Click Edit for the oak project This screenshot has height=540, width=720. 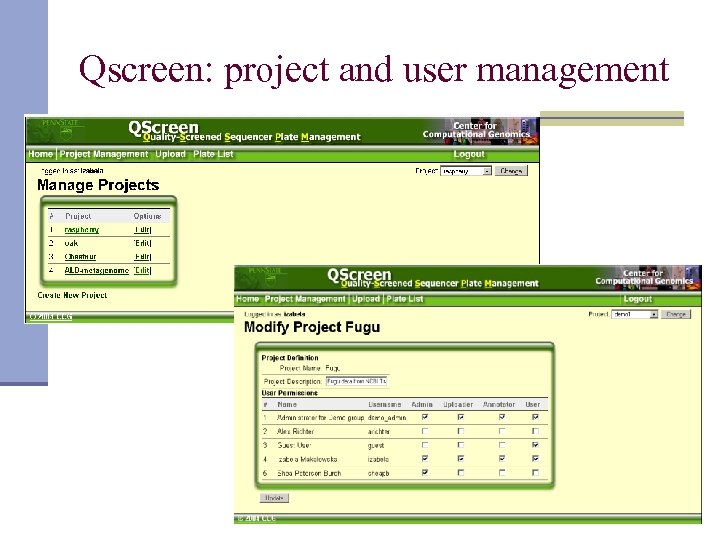(x=142, y=243)
